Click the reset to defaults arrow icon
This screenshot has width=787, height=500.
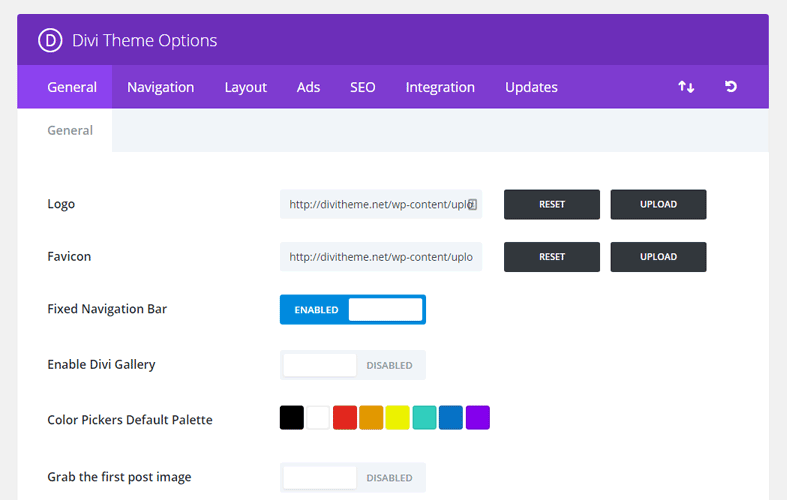click(731, 86)
